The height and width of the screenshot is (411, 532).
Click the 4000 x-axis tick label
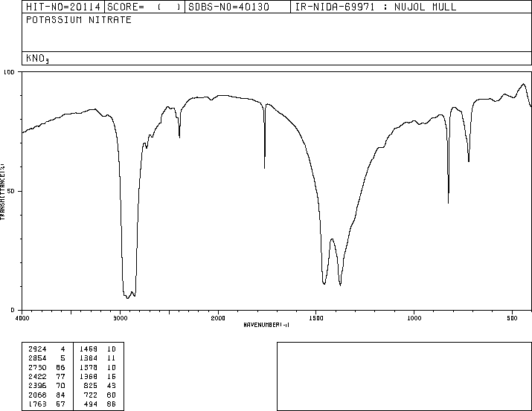pos(22,318)
